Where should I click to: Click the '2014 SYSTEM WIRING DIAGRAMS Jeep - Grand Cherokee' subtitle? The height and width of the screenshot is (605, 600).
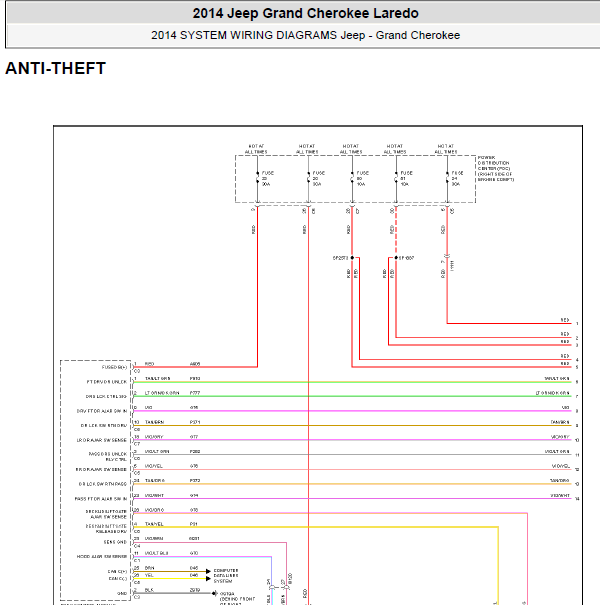pyautogui.click(x=305, y=35)
